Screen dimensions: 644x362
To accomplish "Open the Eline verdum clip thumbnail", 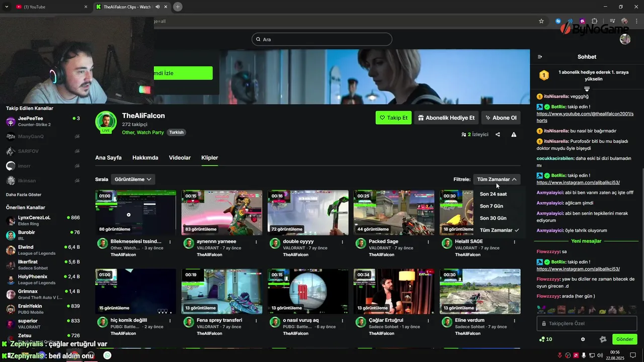I will point(480,291).
